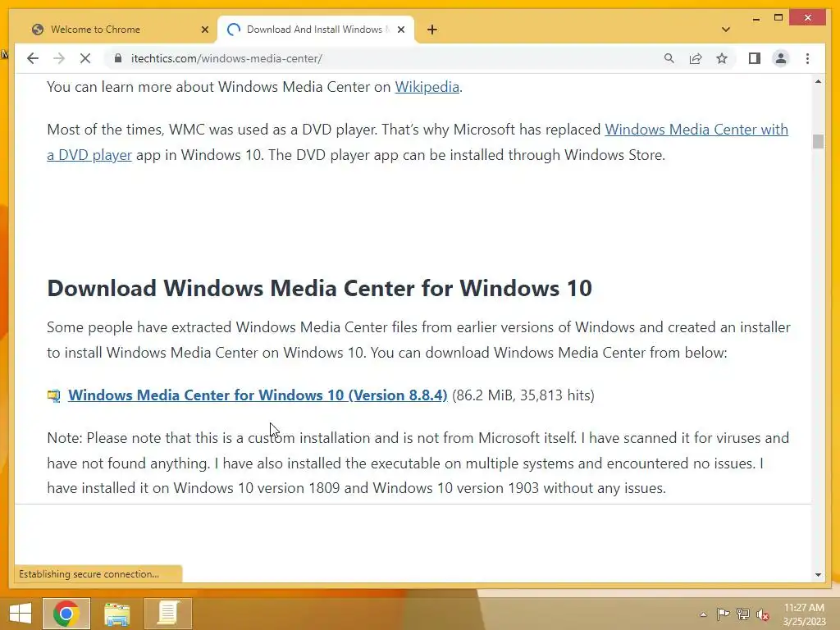This screenshot has height=630, width=840.
Task: Open the zoom magnifier icon in address bar
Action: [x=669, y=58]
